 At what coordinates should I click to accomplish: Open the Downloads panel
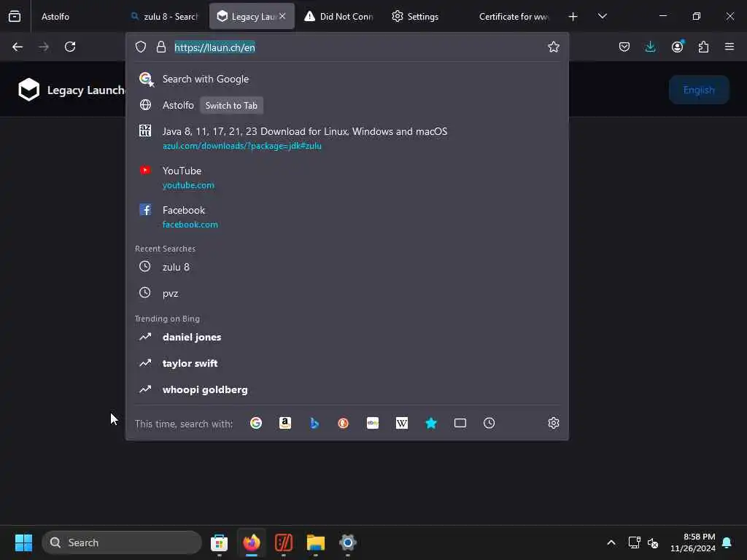[650, 47]
